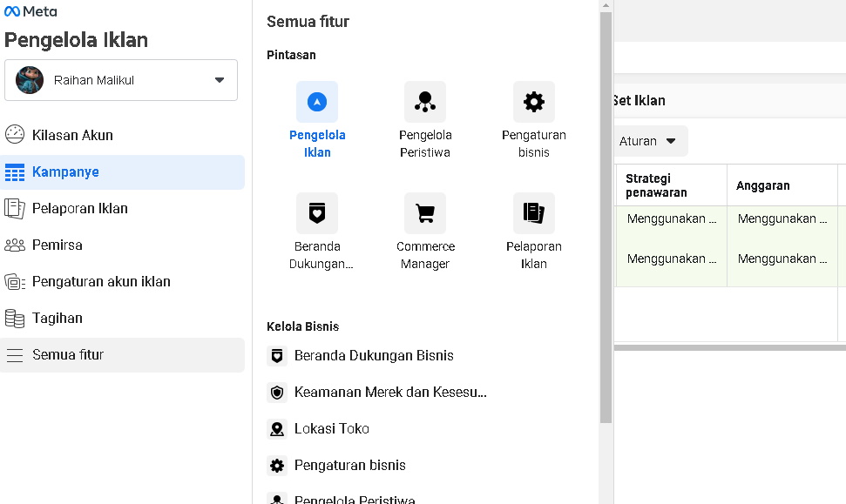Open the Commerce Manager cart shortcut

tap(425, 213)
